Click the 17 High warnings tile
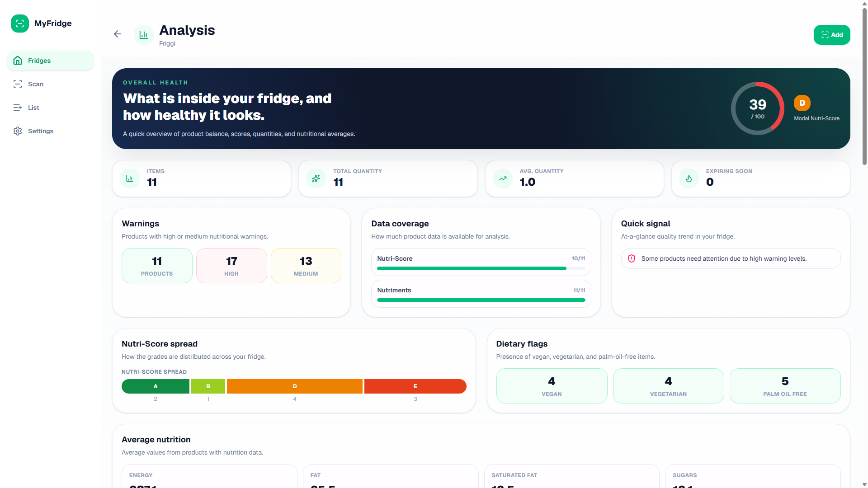 pos(231,266)
